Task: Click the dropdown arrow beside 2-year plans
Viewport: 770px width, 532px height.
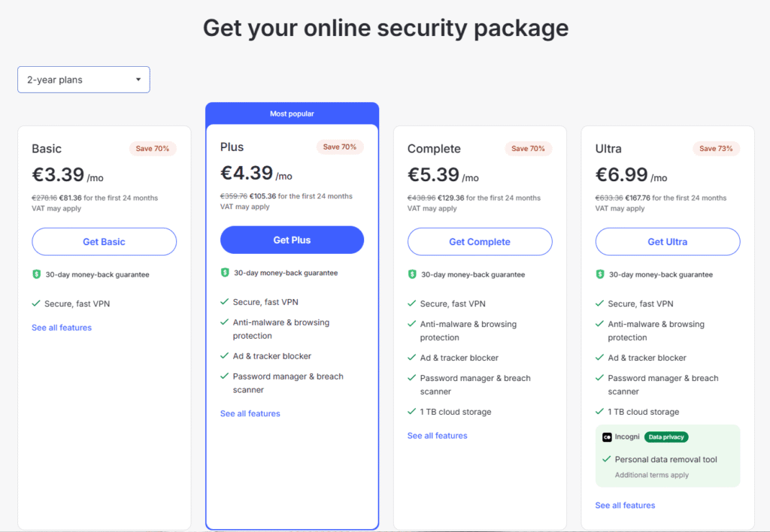Action: [x=138, y=80]
